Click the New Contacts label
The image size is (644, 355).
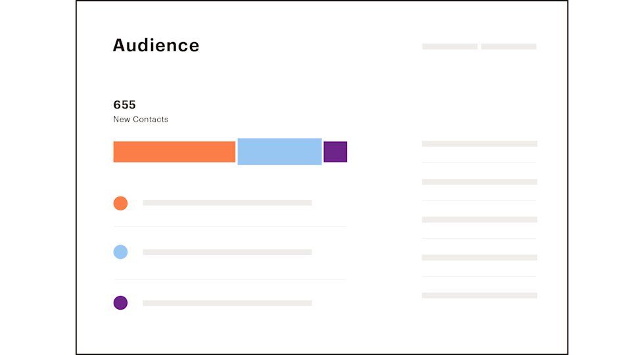tap(141, 120)
